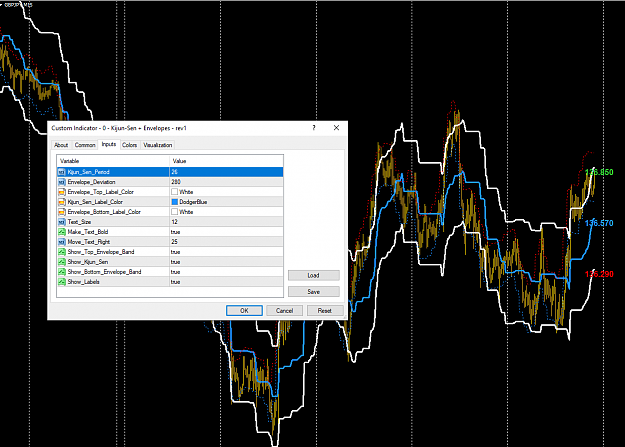Click the Cancel button
625x447 pixels.
click(285, 311)
